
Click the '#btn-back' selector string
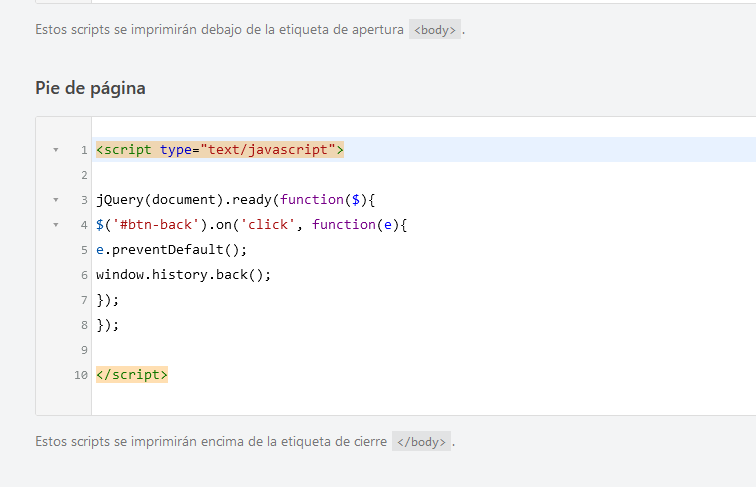click(156, 225)
